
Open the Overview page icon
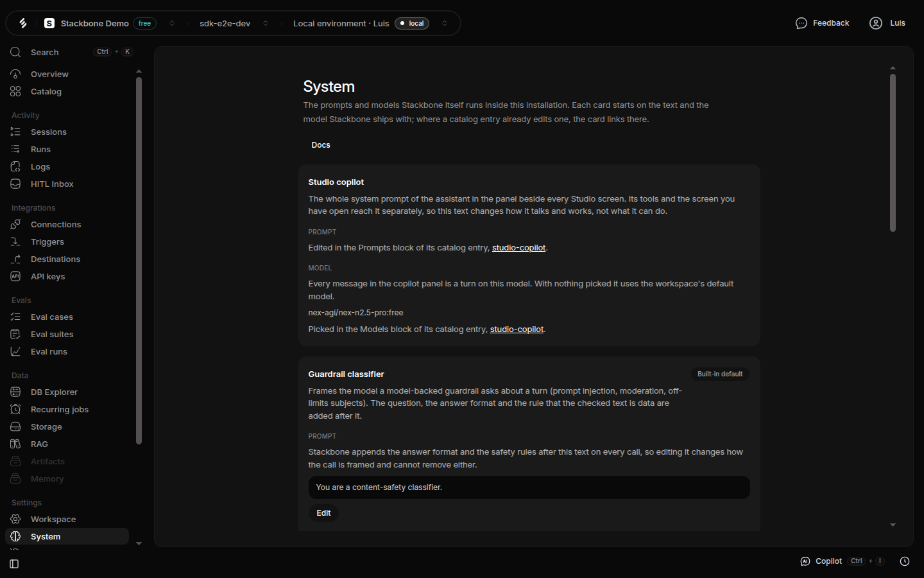[15, 74]
